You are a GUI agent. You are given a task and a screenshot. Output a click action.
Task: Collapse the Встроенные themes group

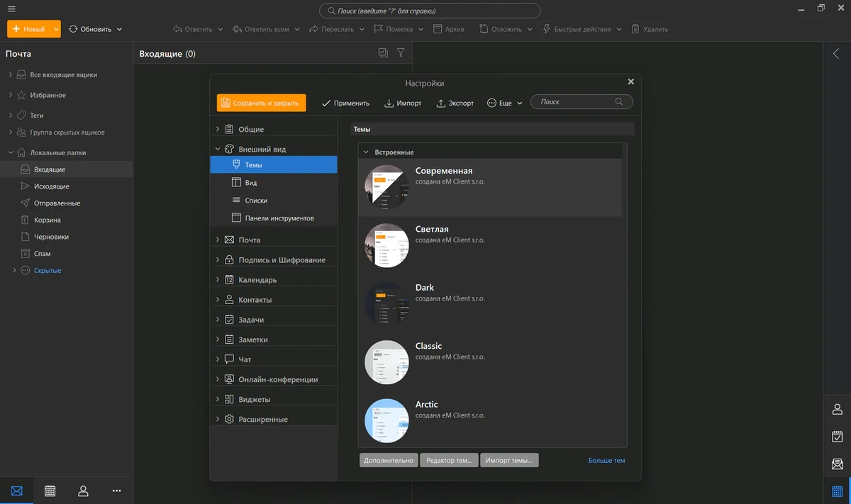(x=366, y=152)
